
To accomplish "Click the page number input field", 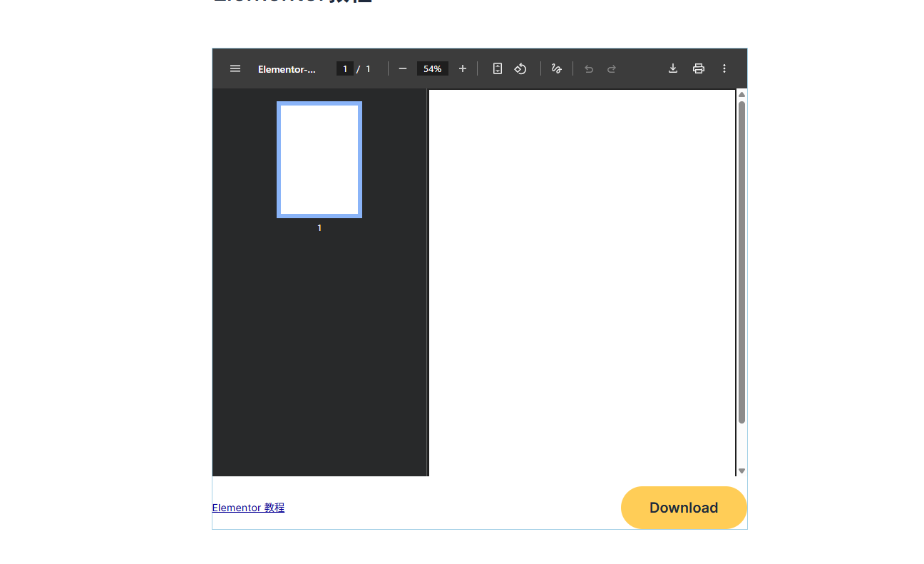I will coord(345,68).
